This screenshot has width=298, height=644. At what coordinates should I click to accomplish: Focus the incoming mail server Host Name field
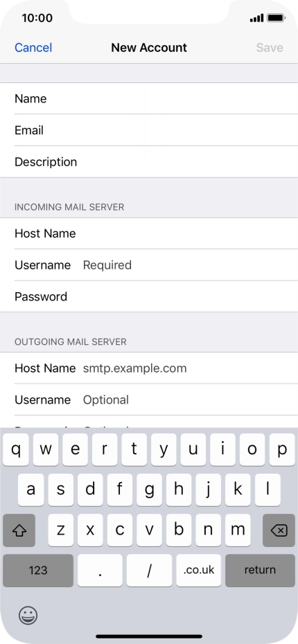coord(149,233)
